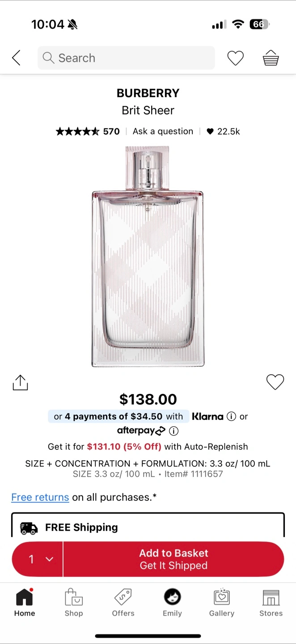Tap the Search input field

pyautogui.click(x=126, y=58)
